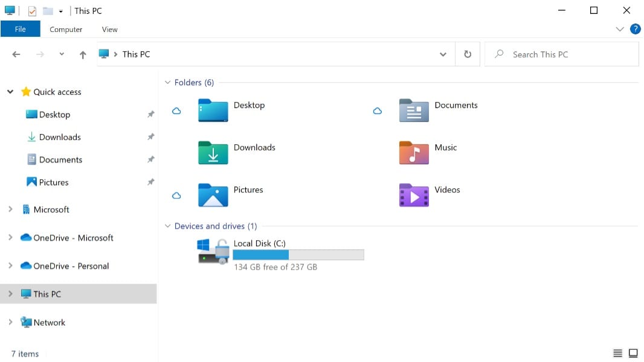Viewport: 644px width, 362px height.
Task: Open the Videos folder icon
Action: [414, 195]
